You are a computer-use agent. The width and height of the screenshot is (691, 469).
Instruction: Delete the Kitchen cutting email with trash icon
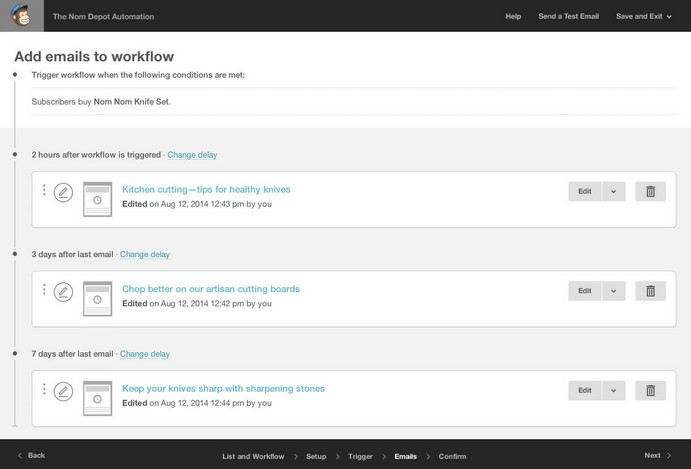(x=650, y=191)
